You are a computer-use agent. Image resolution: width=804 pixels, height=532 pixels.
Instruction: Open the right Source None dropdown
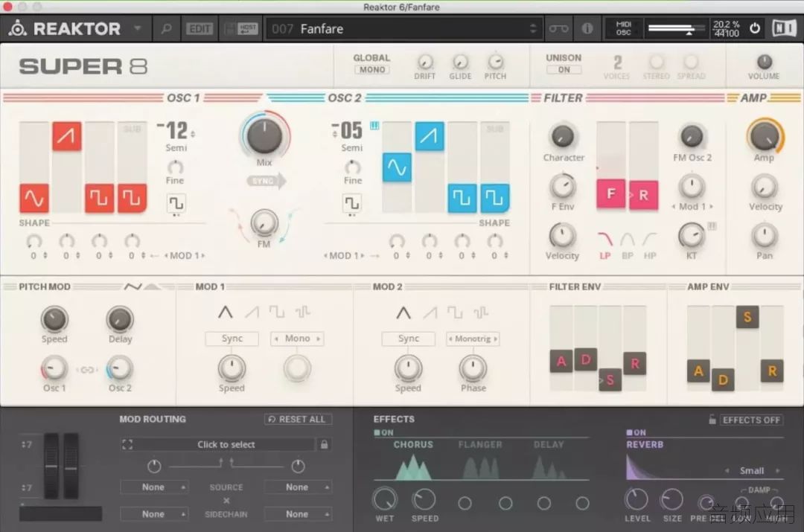298,487
